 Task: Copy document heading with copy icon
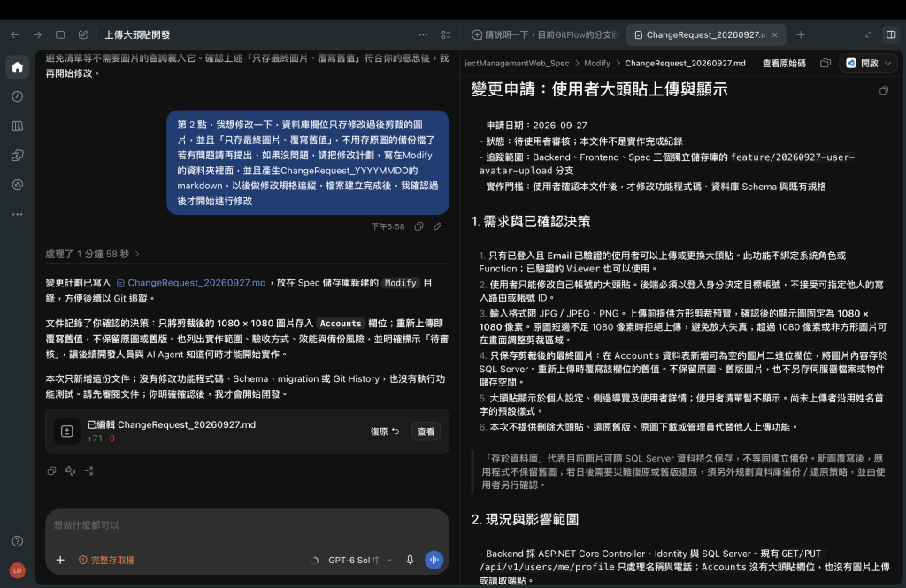pos(884,91)
